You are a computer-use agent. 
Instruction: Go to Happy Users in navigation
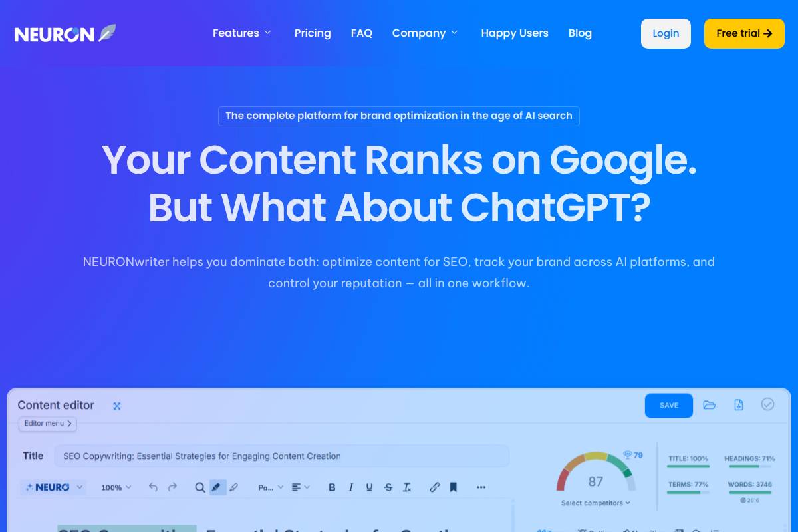coord(515,33)
